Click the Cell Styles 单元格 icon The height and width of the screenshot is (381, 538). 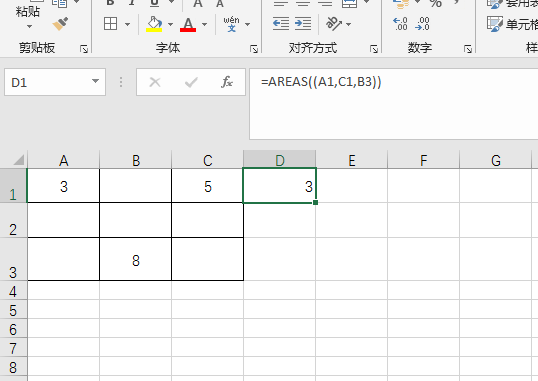[x=495, y=24]
